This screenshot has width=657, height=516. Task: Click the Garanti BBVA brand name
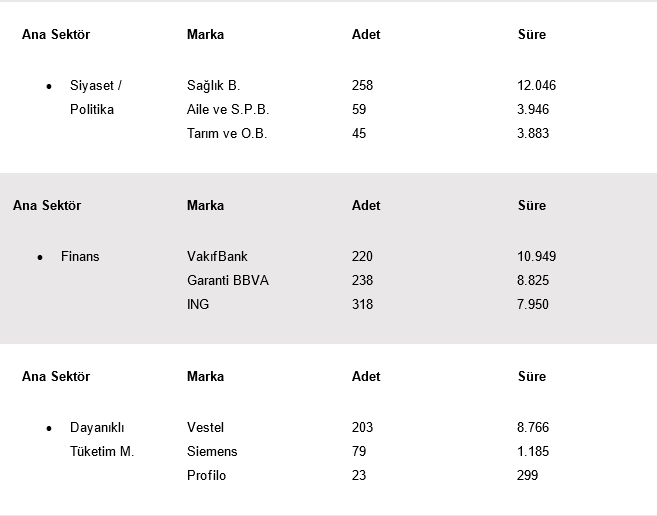228,281
